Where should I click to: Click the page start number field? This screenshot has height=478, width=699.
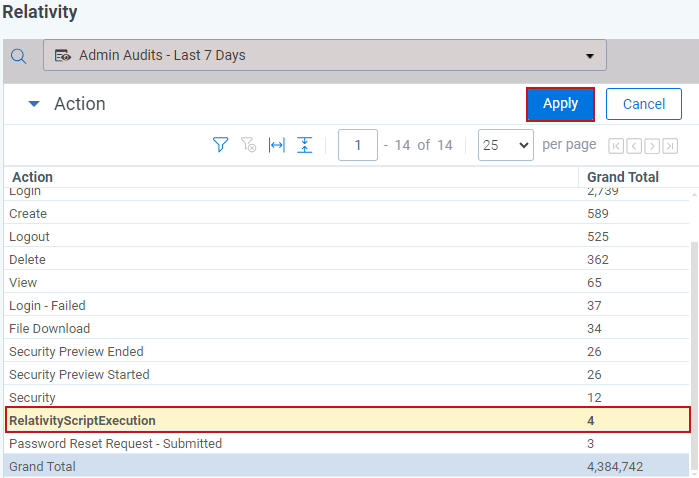click(358, 145)
